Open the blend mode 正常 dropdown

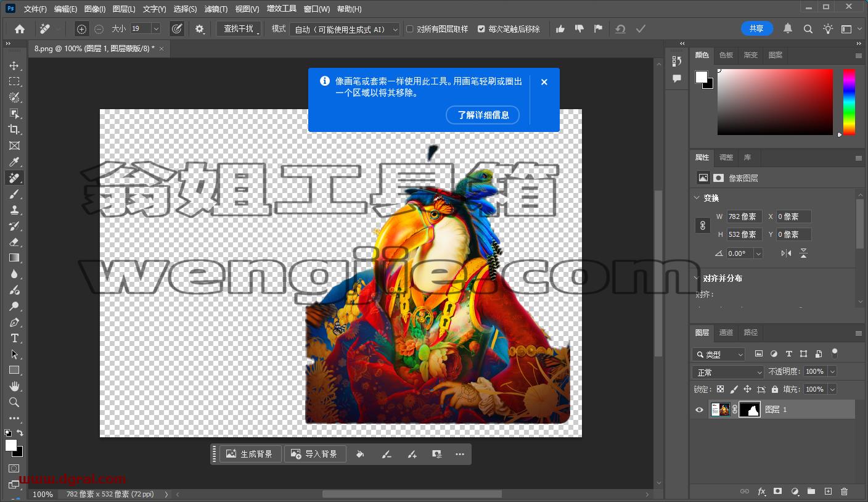coord(728,372)
